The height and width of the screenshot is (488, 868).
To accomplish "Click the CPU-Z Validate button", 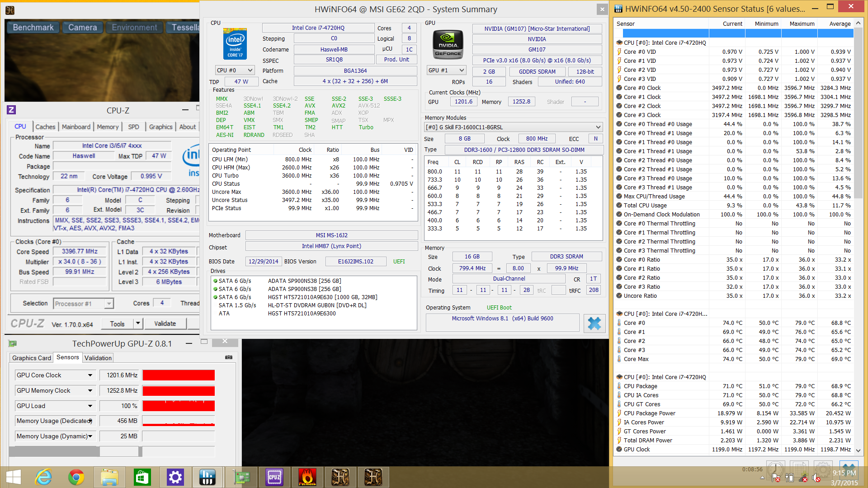I will [165, 324].
